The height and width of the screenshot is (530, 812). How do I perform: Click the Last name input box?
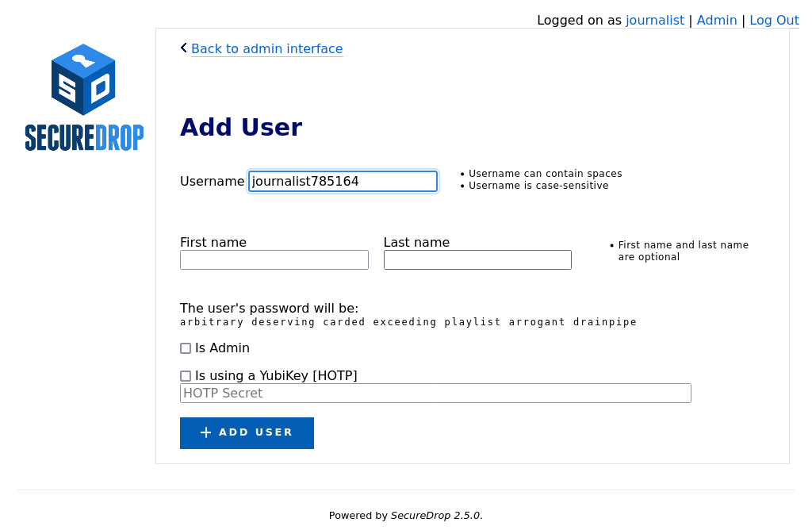click(x=477, y=259)
